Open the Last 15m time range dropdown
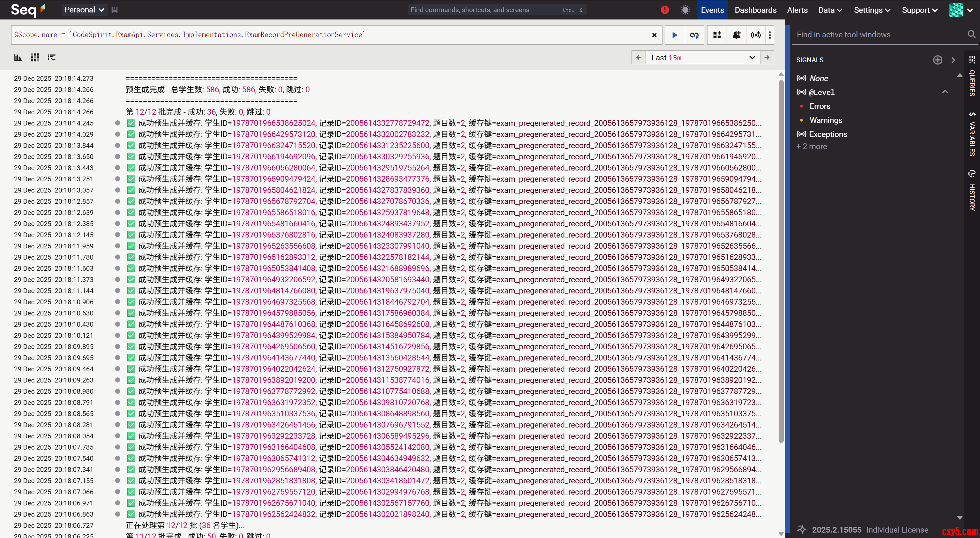 tap(703, 57)
